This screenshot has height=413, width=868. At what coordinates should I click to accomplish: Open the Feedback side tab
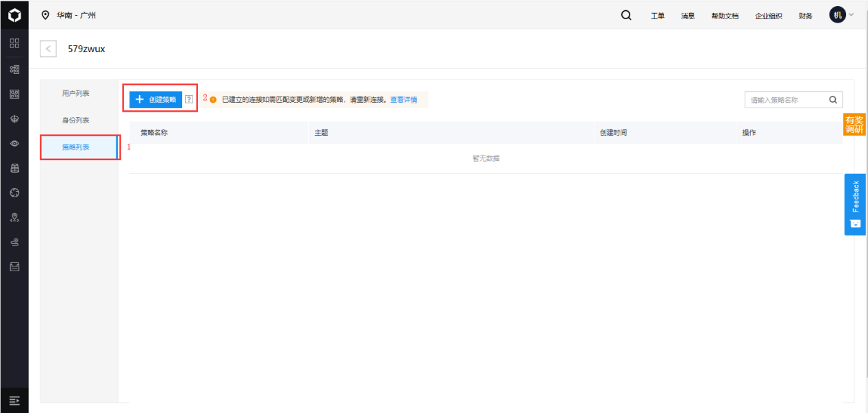coord(855,204)
